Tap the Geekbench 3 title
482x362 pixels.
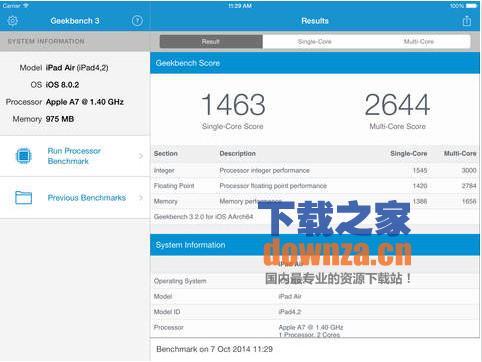[x=75, y=21]
